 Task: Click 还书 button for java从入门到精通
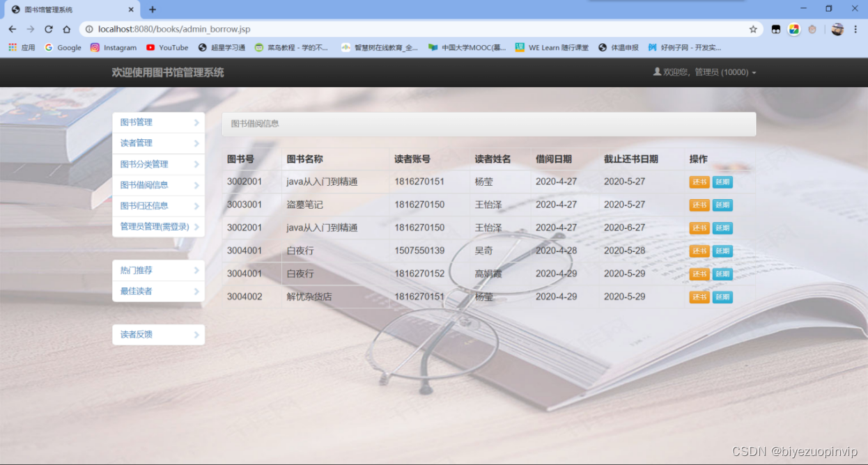coord(699,182)
